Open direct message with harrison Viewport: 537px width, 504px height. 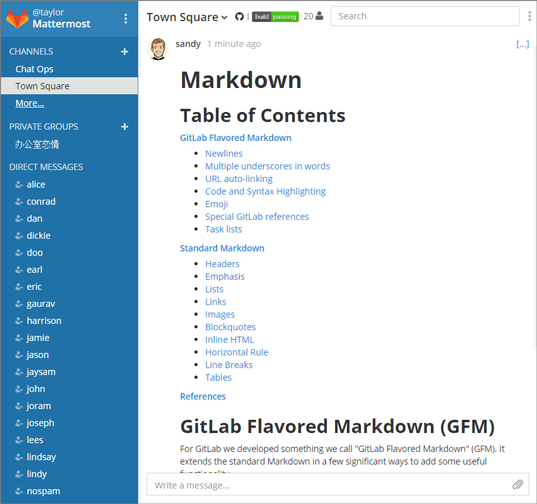pos(44,321)
